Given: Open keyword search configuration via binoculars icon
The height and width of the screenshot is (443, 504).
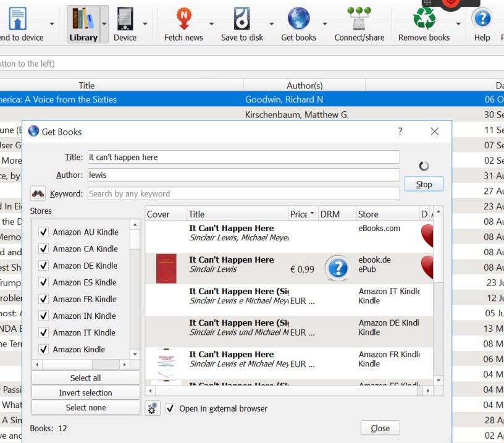Looking at the screenshot, I should click(38, 193).
